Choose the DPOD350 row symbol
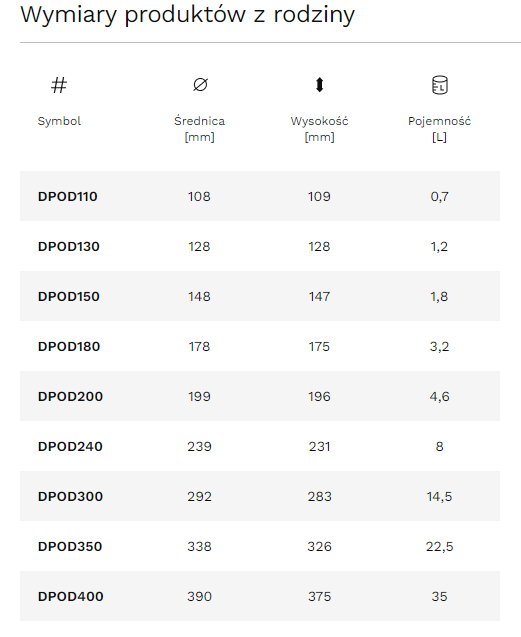This screenshot has height=637, width=521. [70, 546]
